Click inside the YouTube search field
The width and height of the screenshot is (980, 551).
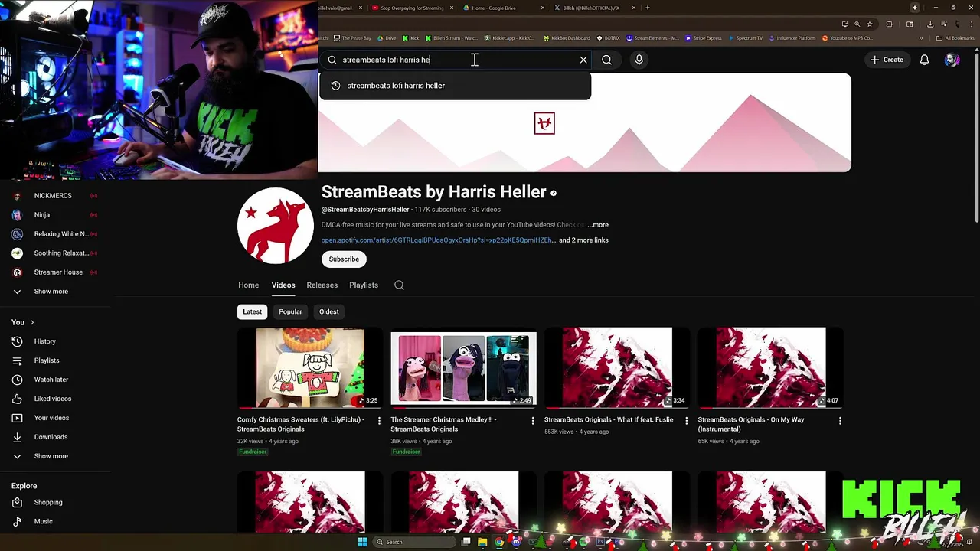coord(456,60)
